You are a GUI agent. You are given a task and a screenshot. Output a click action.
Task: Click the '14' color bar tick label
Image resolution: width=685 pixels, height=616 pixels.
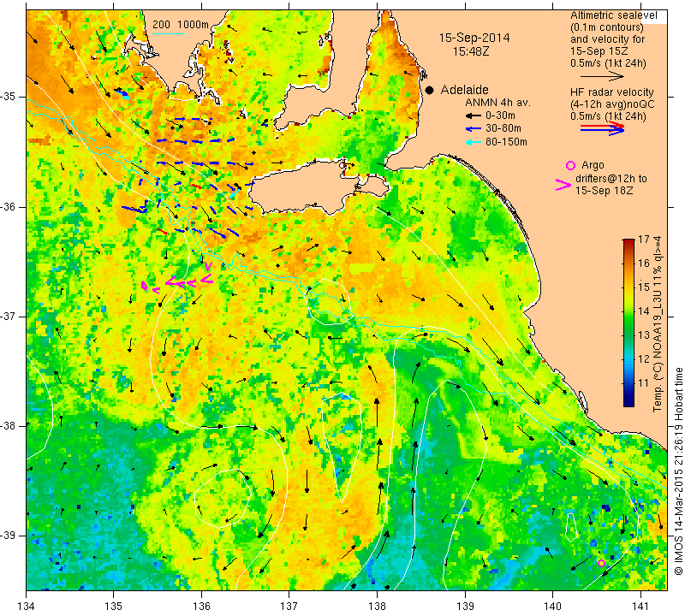click(x=644, y=311)
